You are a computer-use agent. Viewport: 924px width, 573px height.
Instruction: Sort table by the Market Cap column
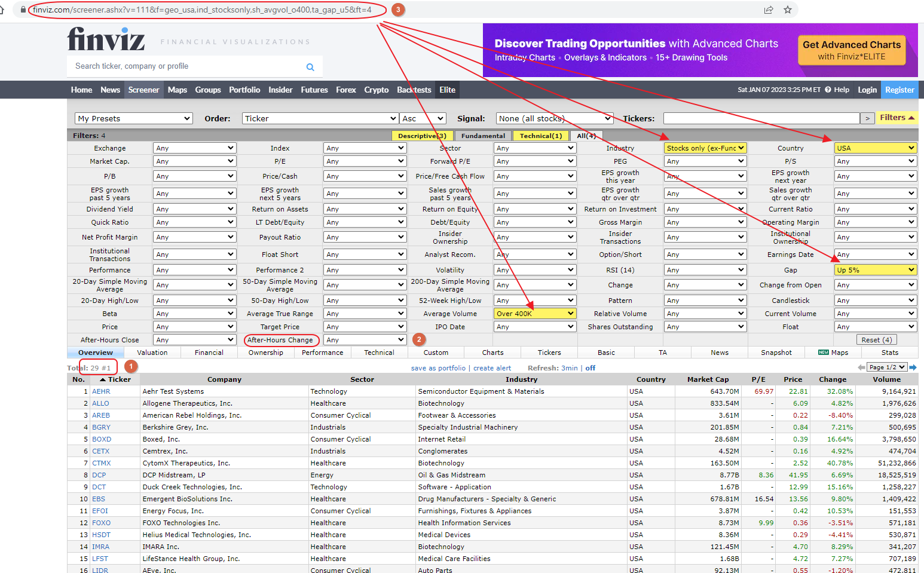click(708, 379)
